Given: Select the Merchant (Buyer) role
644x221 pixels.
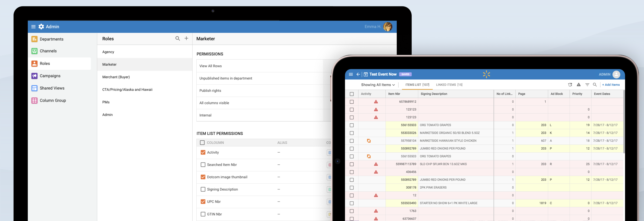Looking at the screenshot, I should tap(116, 77).
